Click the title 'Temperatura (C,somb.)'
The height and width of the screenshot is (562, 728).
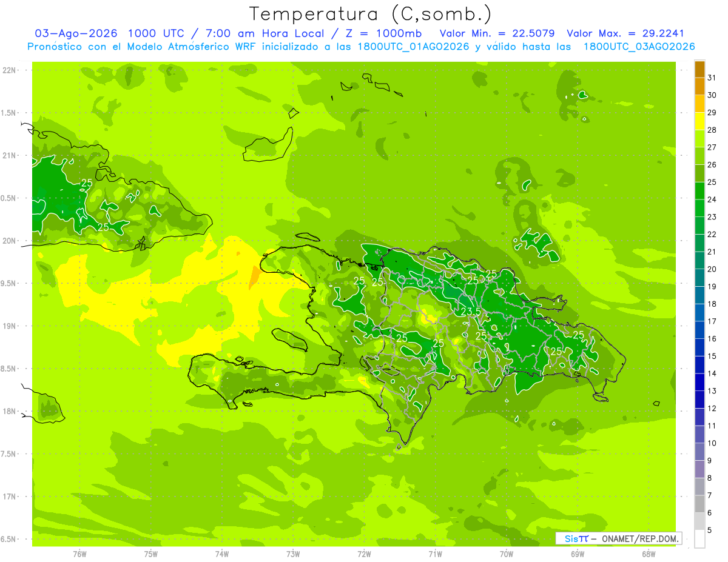(371, 14)
